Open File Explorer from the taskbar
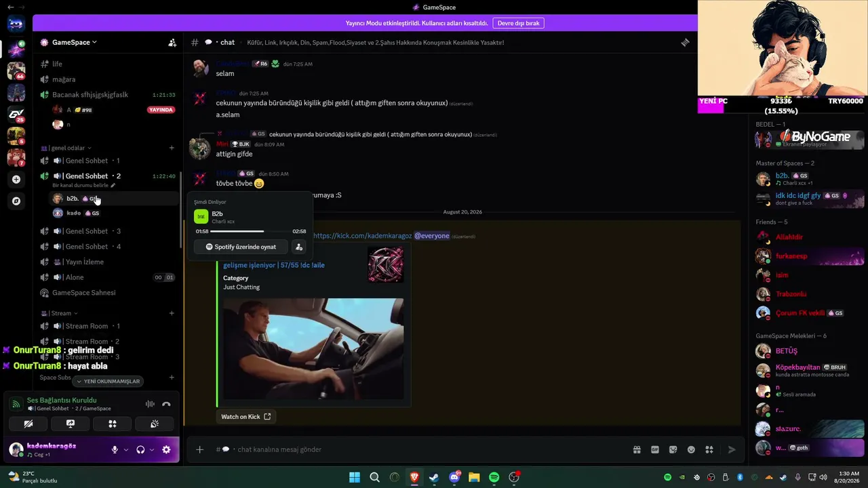Screen dimensions: 868x488 coord(474,477)
